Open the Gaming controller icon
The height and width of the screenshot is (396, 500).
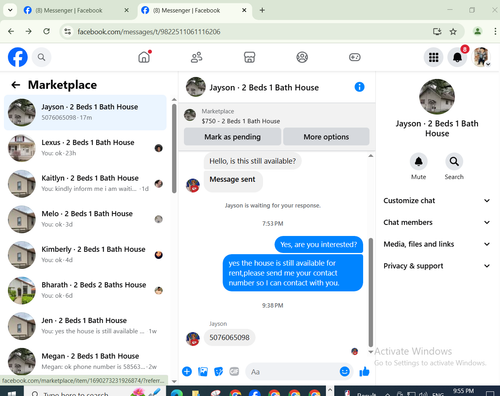point(354,57)
